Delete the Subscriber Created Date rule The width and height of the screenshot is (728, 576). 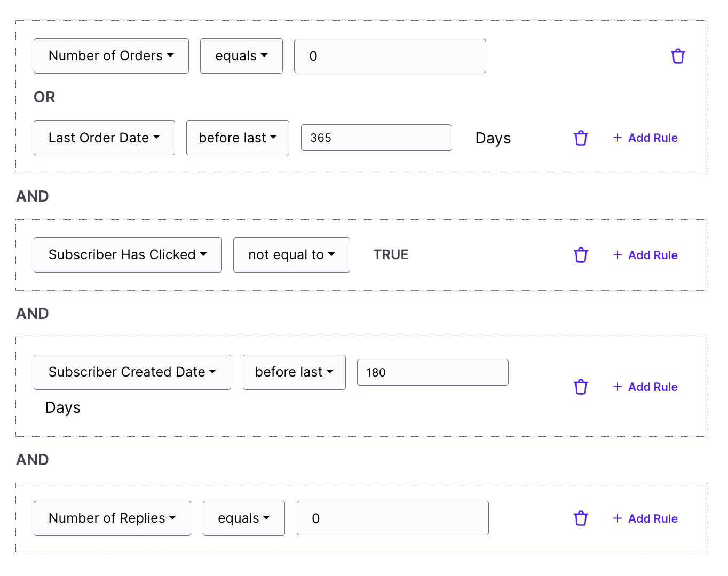tap(581, 387)
